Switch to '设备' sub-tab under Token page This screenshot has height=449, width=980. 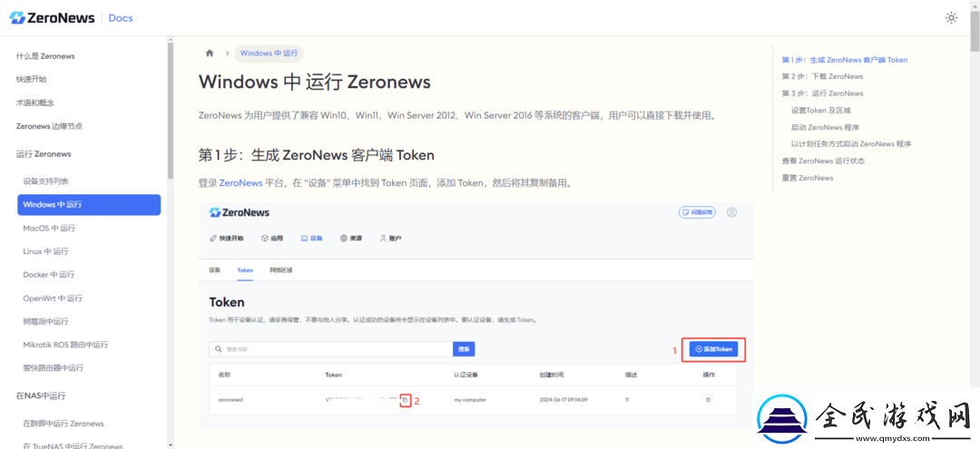pos(215,270)
